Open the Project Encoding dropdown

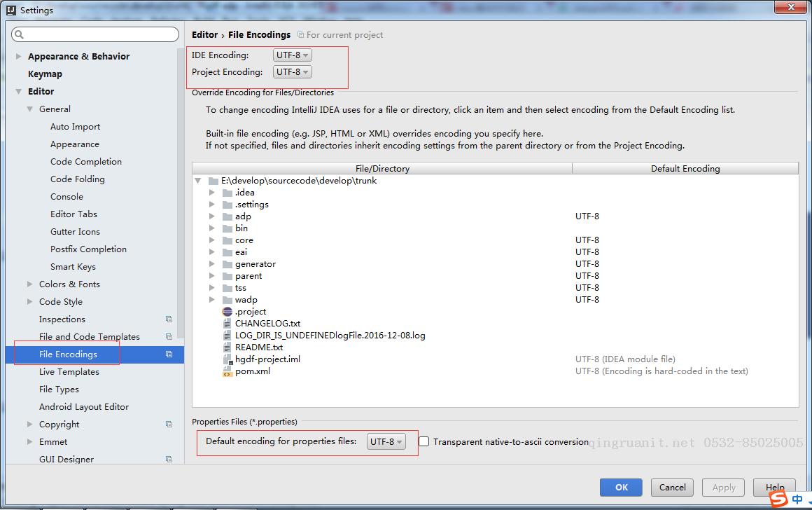[x=293, y=72]
